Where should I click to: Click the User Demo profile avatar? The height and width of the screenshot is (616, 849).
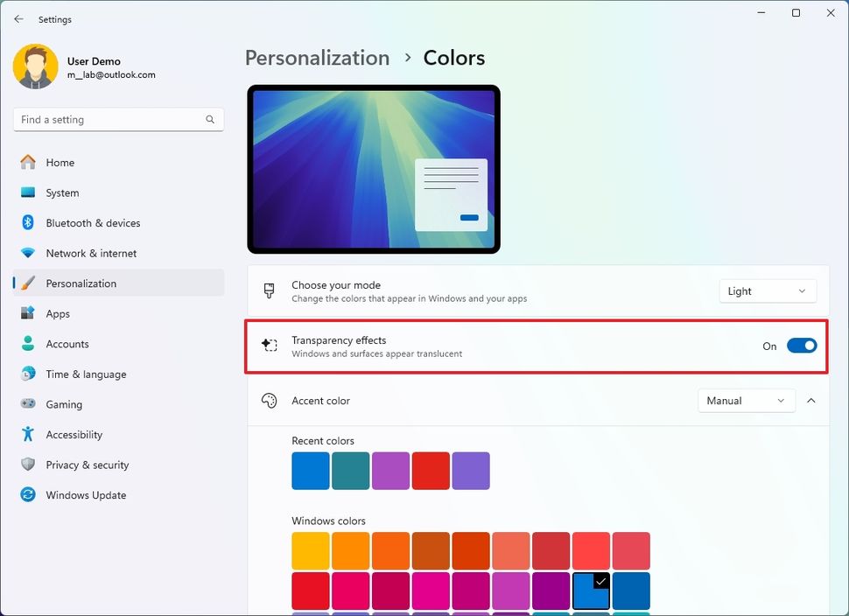[x=35, y=66]
